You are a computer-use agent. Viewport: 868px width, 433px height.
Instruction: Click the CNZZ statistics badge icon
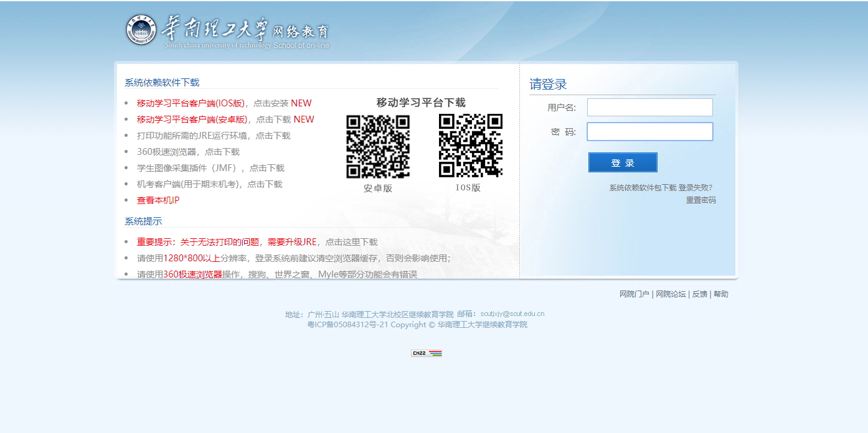(427, 353)
